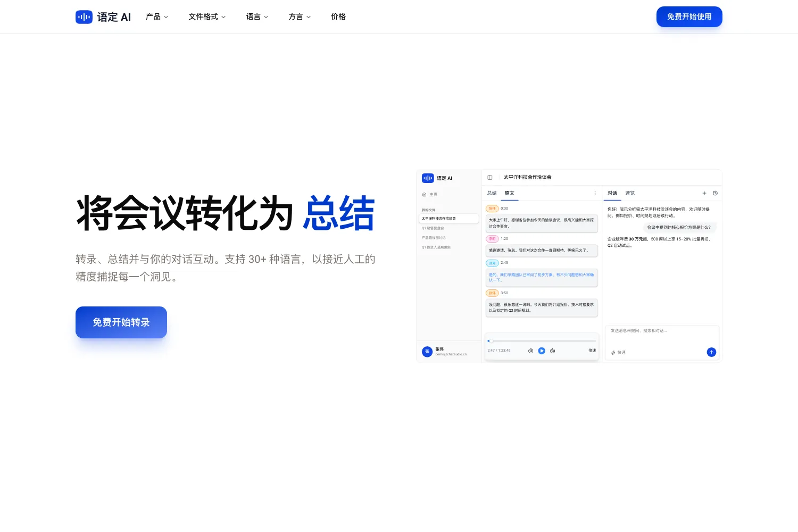Open the Q1 投资人进展更新 file
Image resolution: width=798 pixels, height=532 pixels.
[436, 247]
